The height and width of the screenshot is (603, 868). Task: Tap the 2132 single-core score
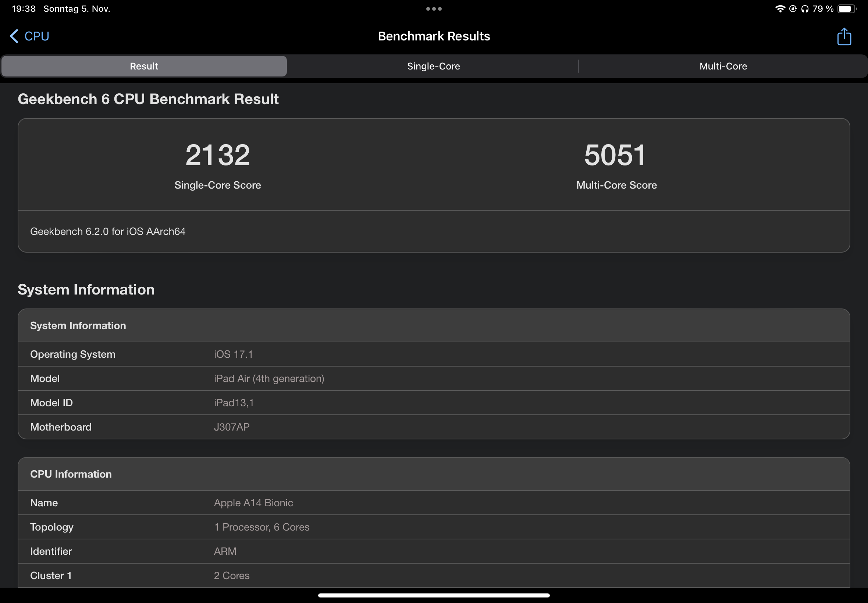[218, 155]
